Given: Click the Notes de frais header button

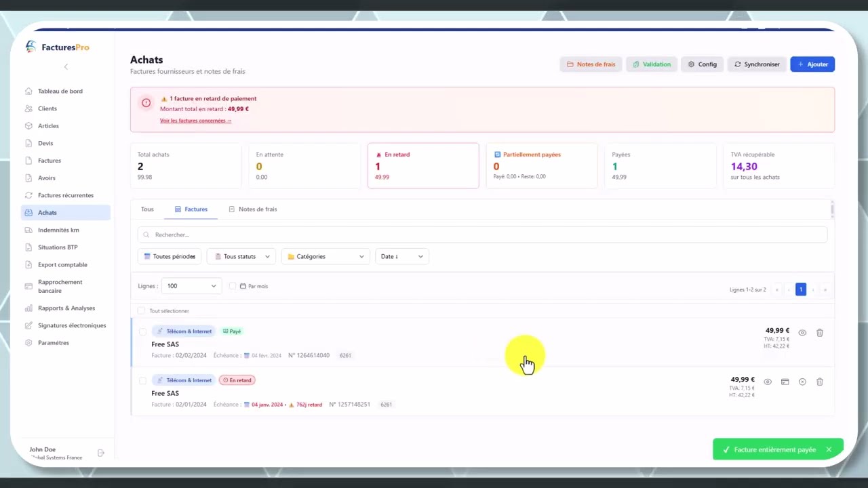Looking at the screenshot, I should click(x=591, y=64).
